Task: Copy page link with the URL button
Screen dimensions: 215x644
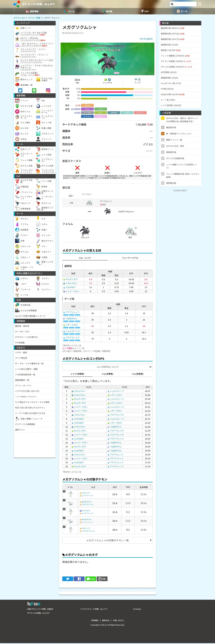Action: 102,579
